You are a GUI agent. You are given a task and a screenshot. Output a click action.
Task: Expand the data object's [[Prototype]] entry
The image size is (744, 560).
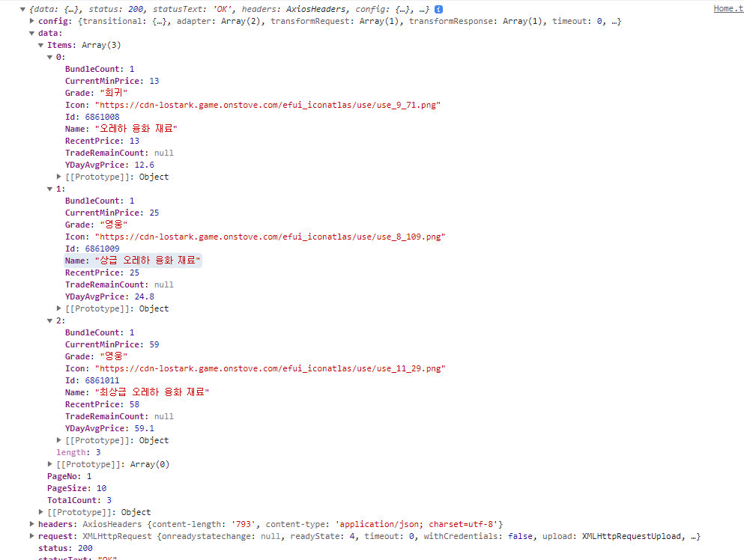41,512
